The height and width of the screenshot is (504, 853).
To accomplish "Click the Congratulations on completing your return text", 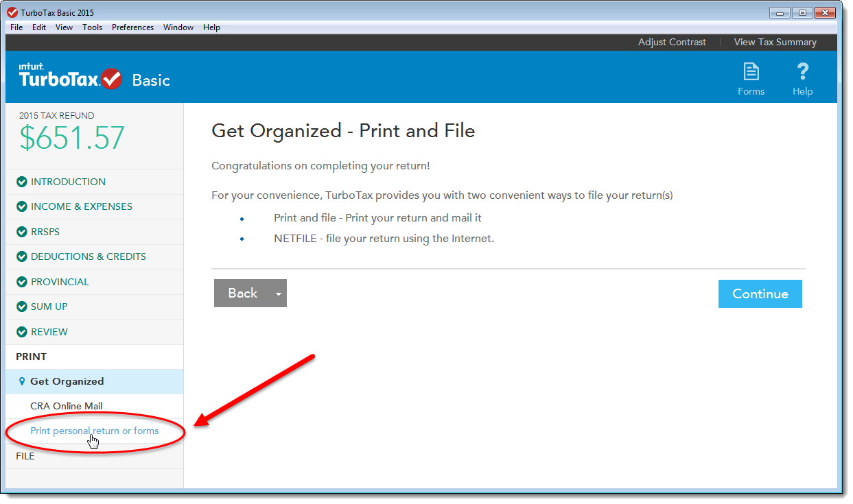I will point(320,166).
